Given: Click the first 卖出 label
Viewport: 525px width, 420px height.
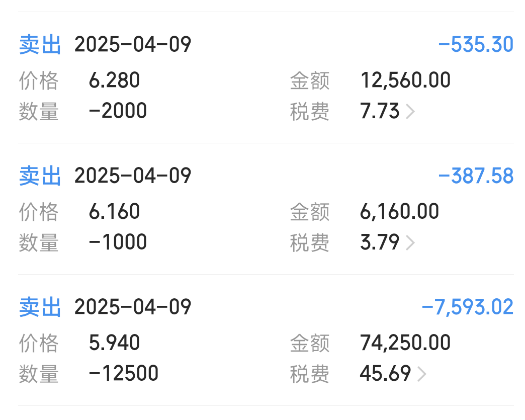Looking at the screenshot, I should (x=40, y=45).
